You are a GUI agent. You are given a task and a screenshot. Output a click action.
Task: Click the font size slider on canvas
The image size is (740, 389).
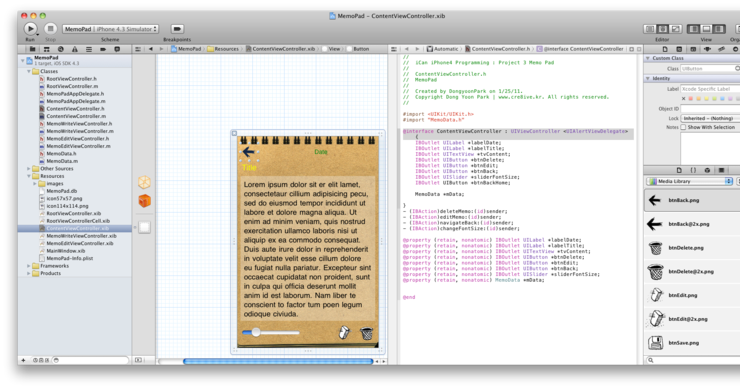point(271,332)
